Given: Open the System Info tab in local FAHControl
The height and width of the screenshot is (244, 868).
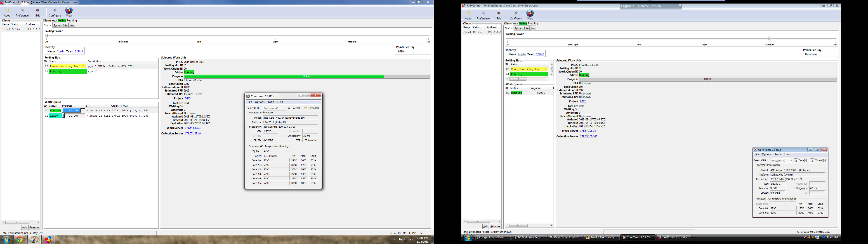Looking at the screenshot, I should click(60, 25).
